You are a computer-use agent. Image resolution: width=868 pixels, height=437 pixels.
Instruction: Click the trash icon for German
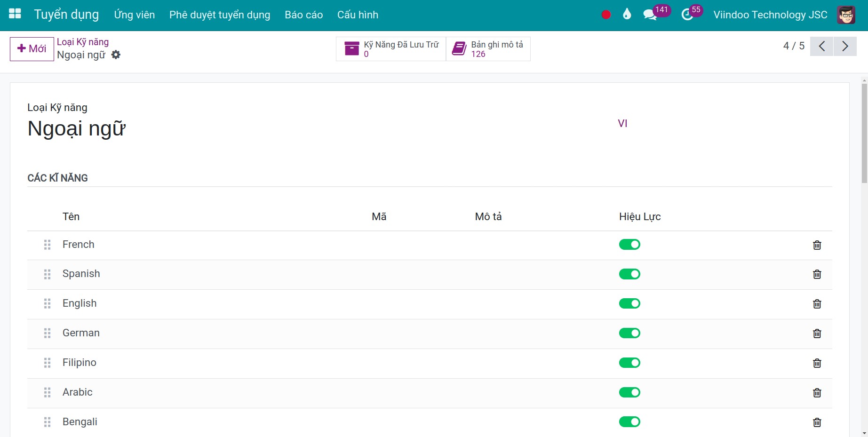[x=817, y=334]
